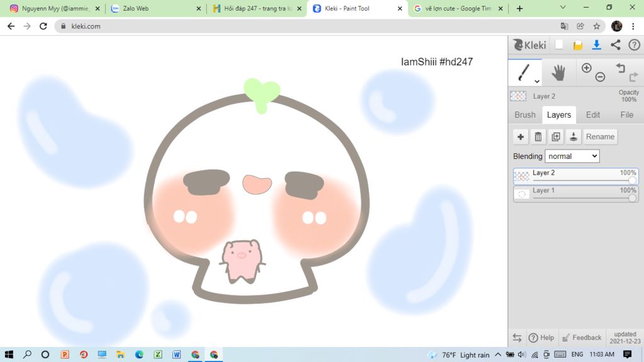Add a new layer
This screenshot has height=362, width=644.
pyautogui.click(x=520, y=136)
